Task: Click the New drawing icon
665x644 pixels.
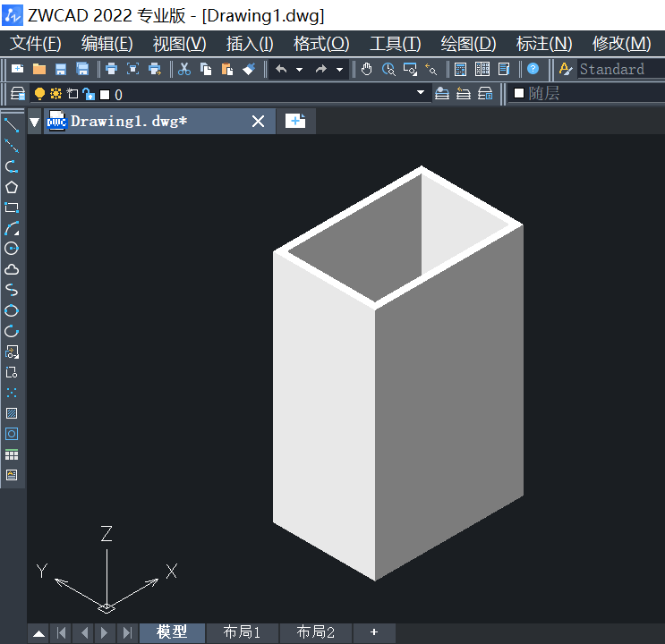Action: coord(17,69)
